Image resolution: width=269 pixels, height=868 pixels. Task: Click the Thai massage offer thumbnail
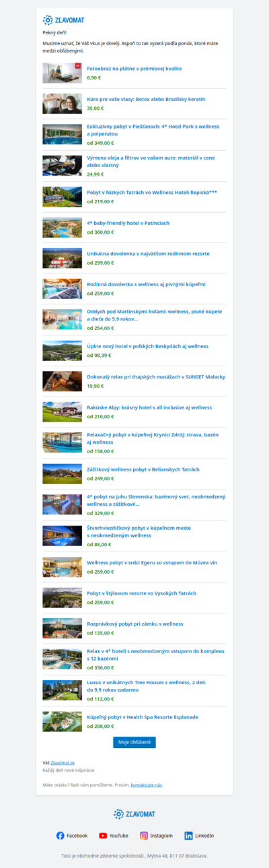pos(63,381)
